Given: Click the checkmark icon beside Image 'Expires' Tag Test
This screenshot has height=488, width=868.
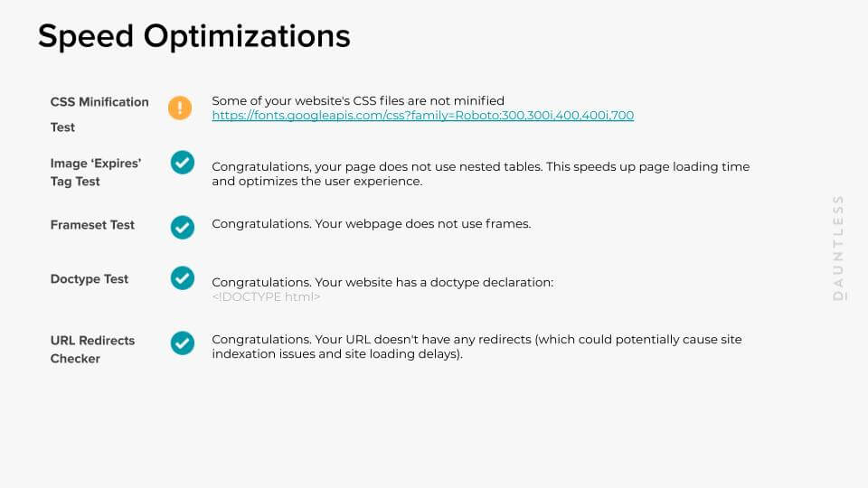Looking at the screenshot, I should tap(183, 163).
